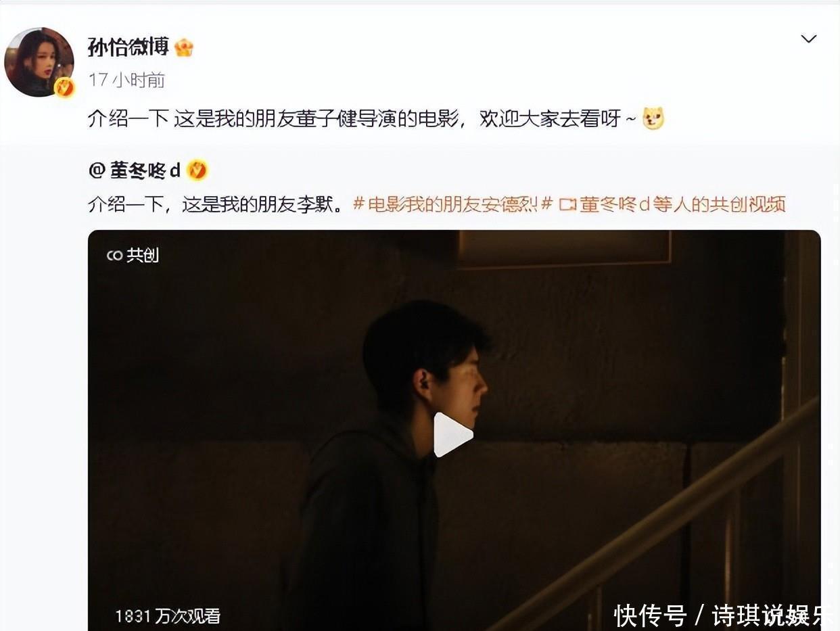This screenshot has width=840, height=631.
Task: Open the 孙怡微博 username link
Action: pyautogui.click(x=129, y=47)
